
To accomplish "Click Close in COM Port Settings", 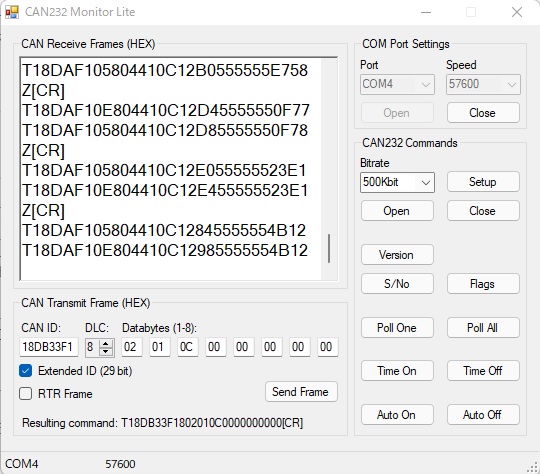I will click(483, 113).
